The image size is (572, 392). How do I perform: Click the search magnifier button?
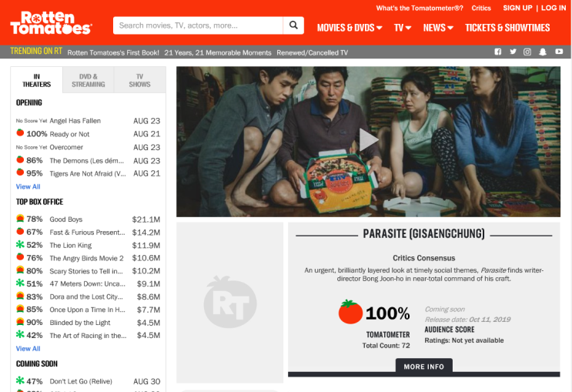[293, 25]
